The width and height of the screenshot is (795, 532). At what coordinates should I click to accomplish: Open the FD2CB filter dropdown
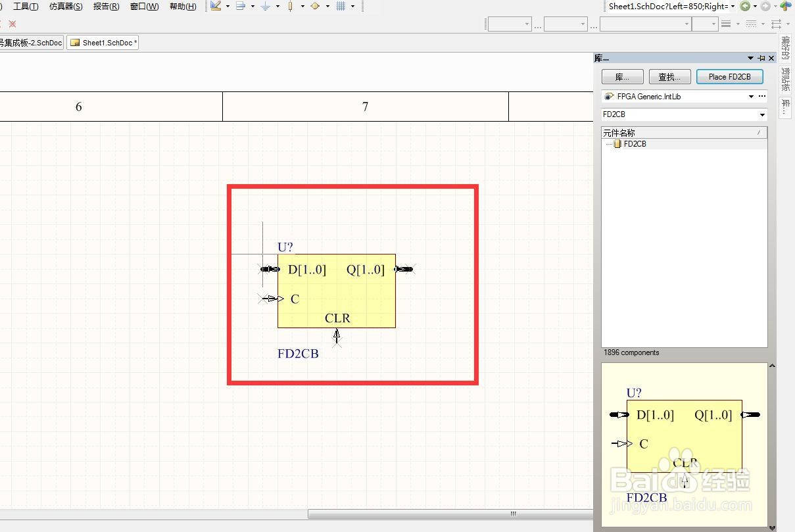(762, 115)
